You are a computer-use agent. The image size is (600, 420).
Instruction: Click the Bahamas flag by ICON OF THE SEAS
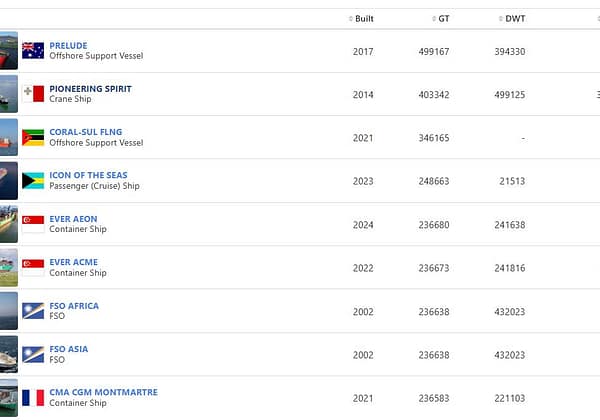(x=33, y=181)
